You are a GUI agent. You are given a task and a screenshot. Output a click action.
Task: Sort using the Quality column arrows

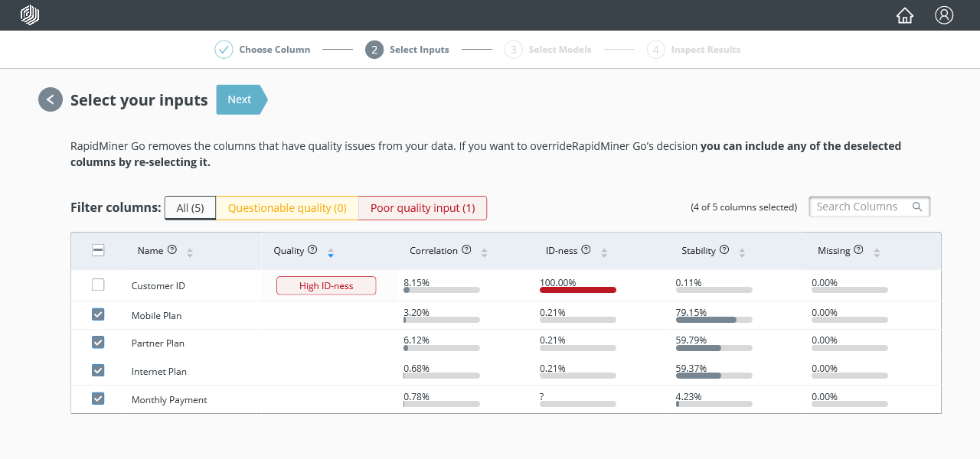tap(331, 252)
